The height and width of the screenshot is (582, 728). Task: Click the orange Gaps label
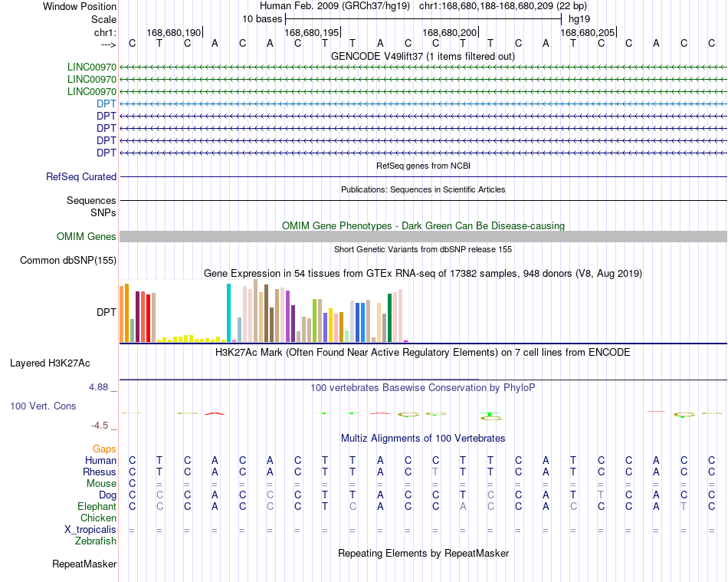104,449
